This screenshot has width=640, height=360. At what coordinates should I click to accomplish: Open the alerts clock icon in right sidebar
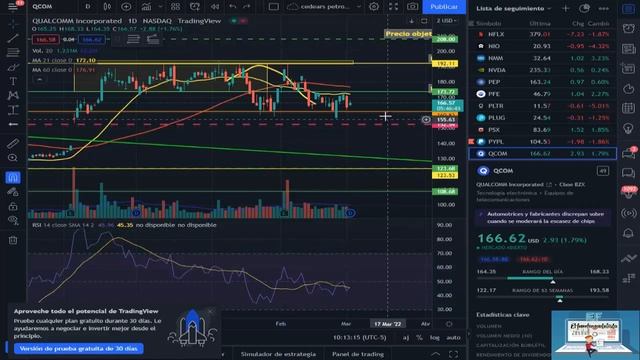pos(628,28)
